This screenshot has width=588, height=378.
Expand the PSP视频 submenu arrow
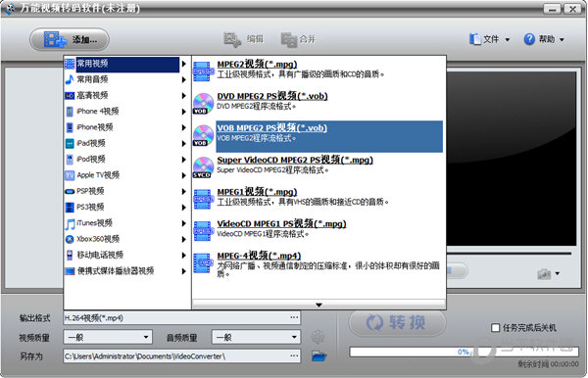(x=184, y=191)
